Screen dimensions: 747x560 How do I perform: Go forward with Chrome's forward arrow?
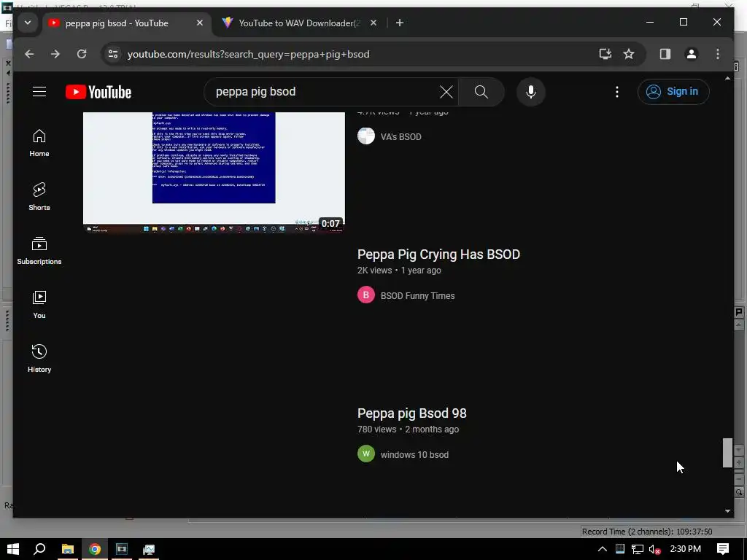coord(55,54)
